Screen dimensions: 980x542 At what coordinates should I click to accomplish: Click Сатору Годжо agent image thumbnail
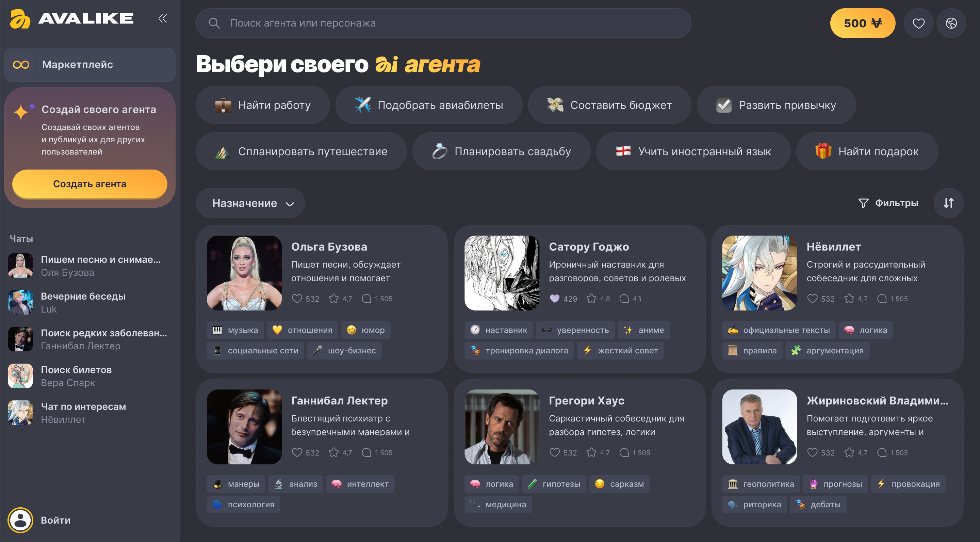click(502, 273)
